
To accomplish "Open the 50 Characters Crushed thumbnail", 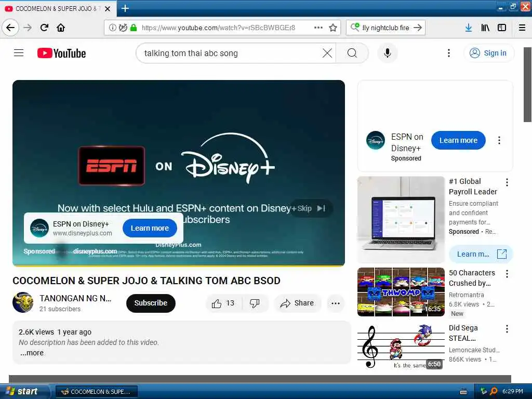I will point(401,292).
